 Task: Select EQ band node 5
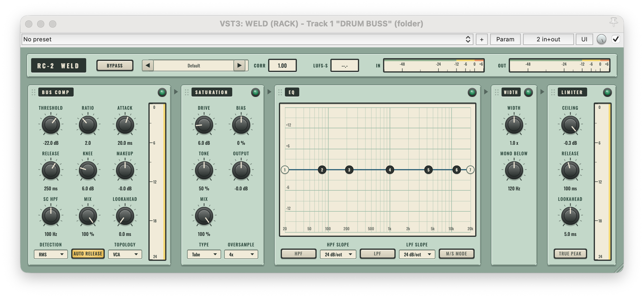(428, 170)
